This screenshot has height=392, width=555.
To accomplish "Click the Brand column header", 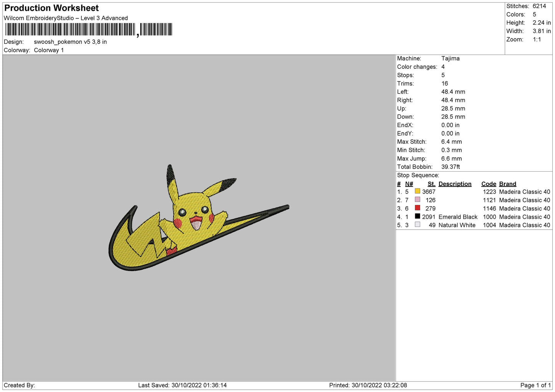I will tap(507, 184).
